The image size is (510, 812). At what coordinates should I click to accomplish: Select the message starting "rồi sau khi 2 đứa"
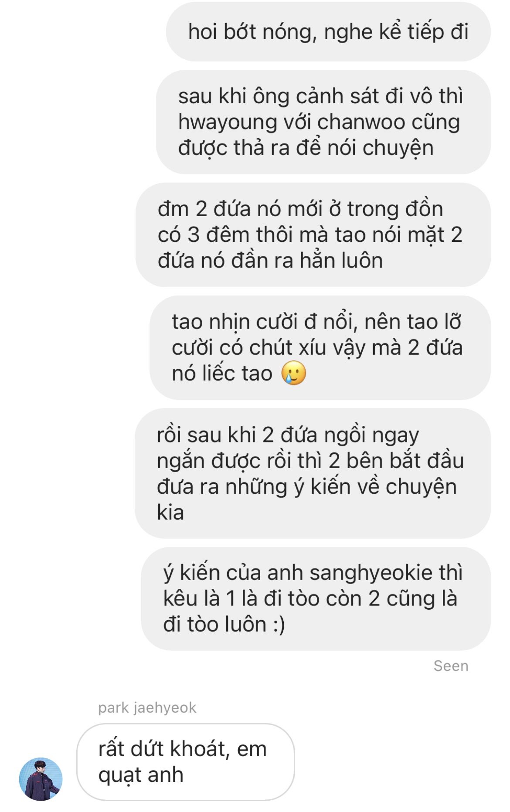point(313,473)
